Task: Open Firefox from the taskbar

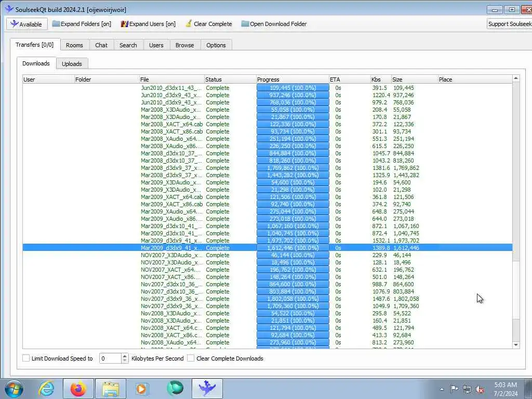Action: click(x=78, y=389)
